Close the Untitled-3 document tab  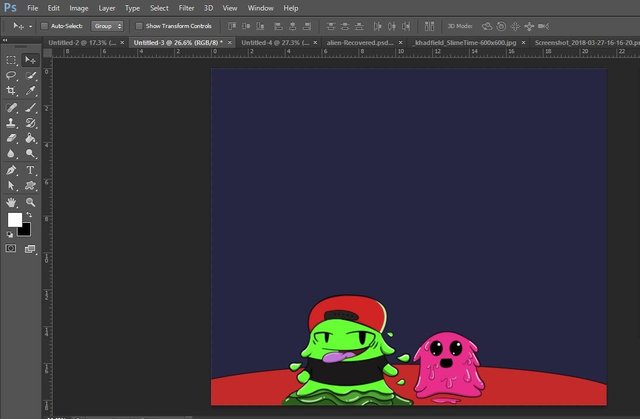[230, 42]
